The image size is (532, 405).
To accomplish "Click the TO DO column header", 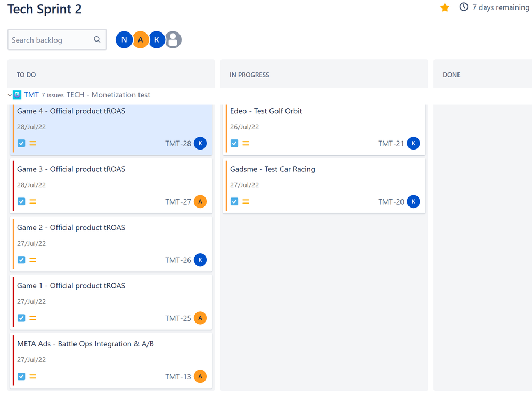I will [x=26, y=75].
